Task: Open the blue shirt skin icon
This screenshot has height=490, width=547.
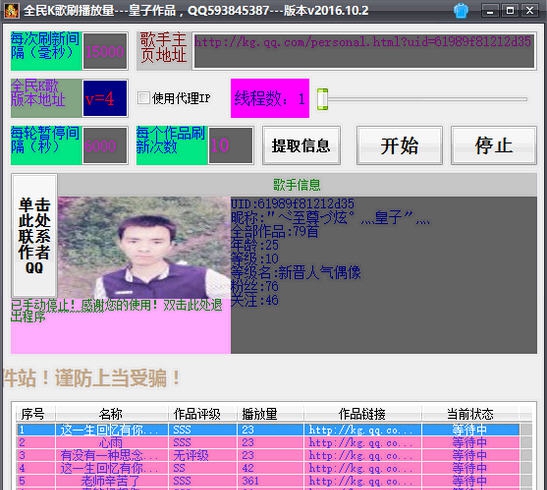Action: [x=460, y=11]
